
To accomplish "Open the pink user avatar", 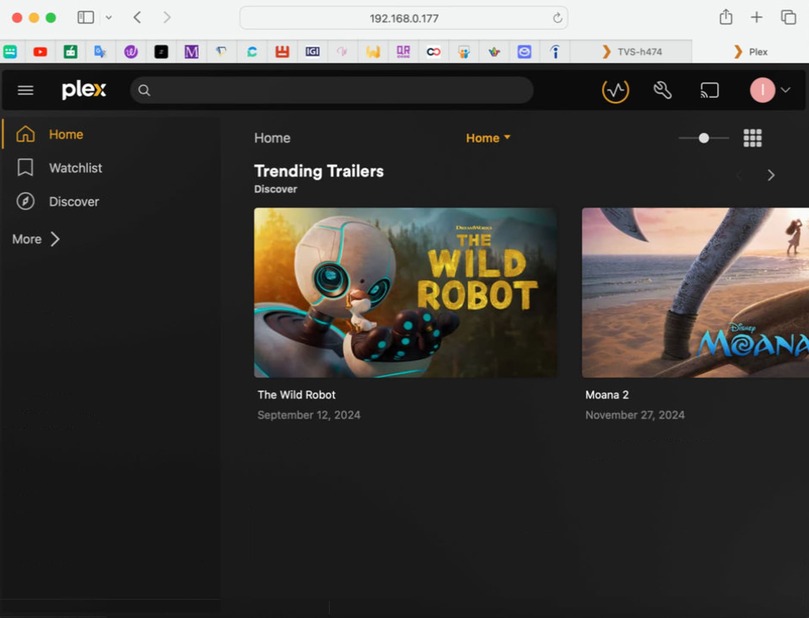I will pyautogui.click(x=762, y=90).
